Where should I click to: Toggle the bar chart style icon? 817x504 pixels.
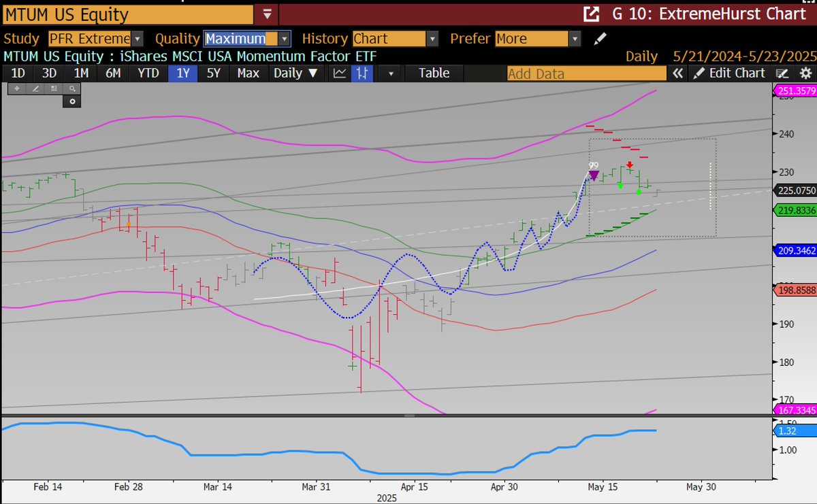click(x=361, y=73)
